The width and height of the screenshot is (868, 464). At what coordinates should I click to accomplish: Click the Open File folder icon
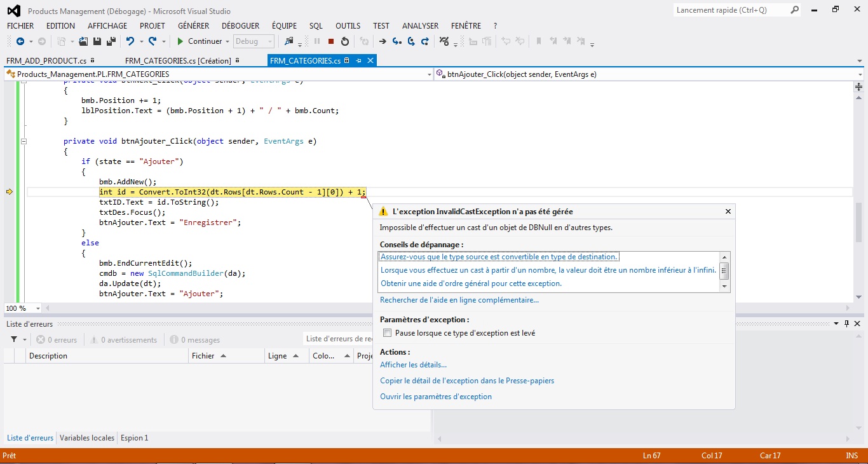point(83,41)
